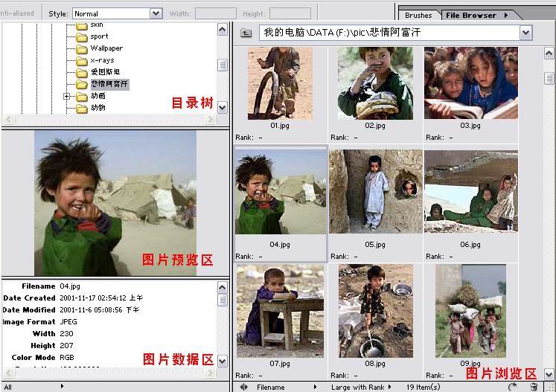Click the Image Format value JPEG
Screen dimensions: 556x392
[68, 322]
